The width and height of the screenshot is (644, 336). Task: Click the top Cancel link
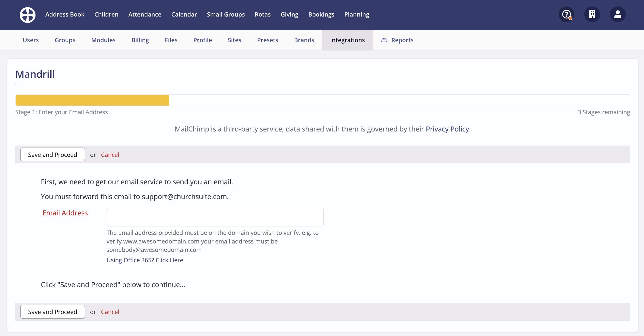pyautogui.click(x=110, y=155)
